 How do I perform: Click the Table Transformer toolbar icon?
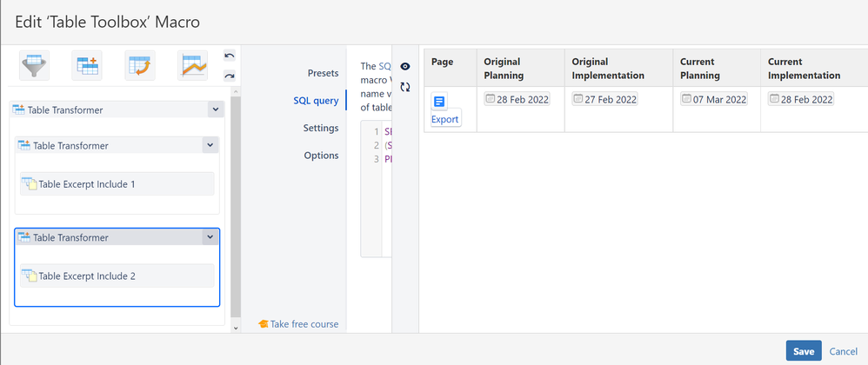click(x=88, y=65)
